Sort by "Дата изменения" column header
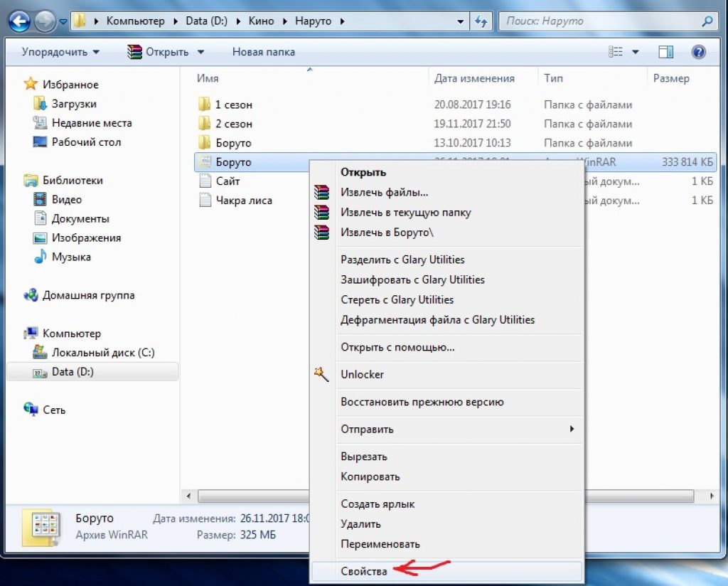728x586 pixels. pos(474,78)
